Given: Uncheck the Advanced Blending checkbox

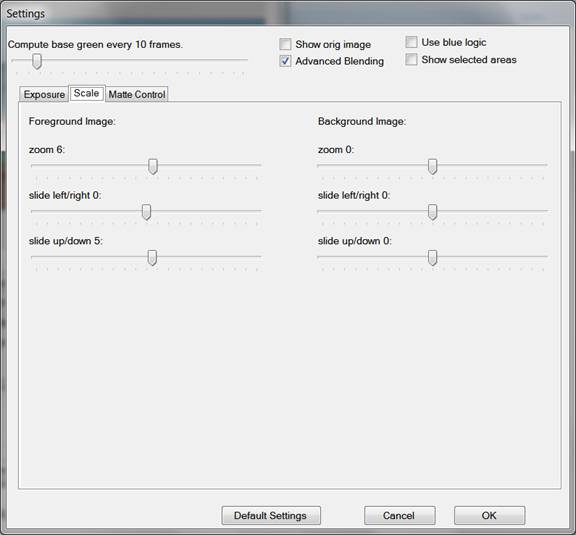Looking at the screenshot, I should click(285, 61).
